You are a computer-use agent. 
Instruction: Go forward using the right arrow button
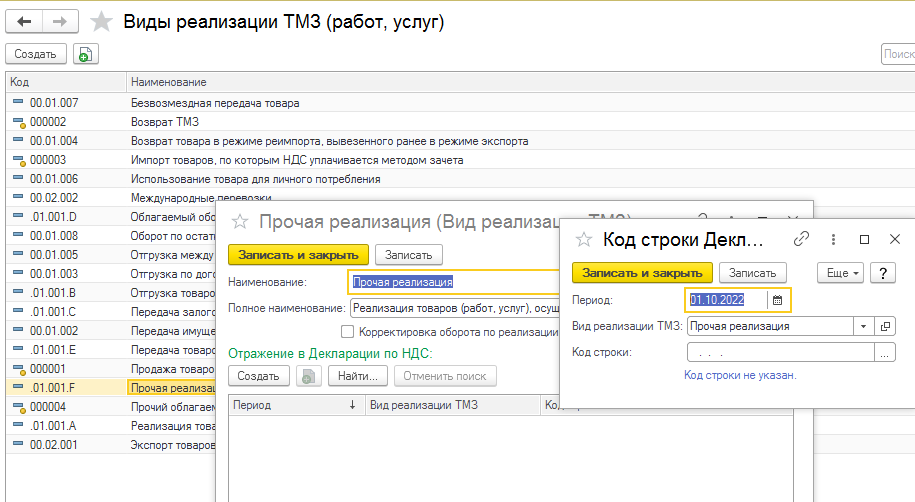[60, 22]
